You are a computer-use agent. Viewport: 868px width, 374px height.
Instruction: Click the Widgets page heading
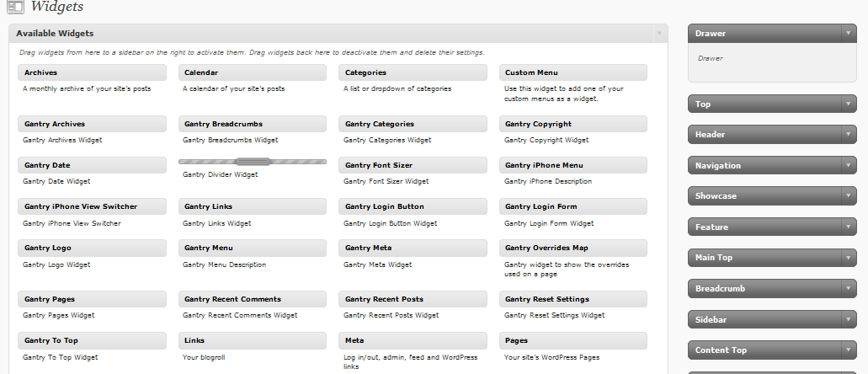point(57,7)
